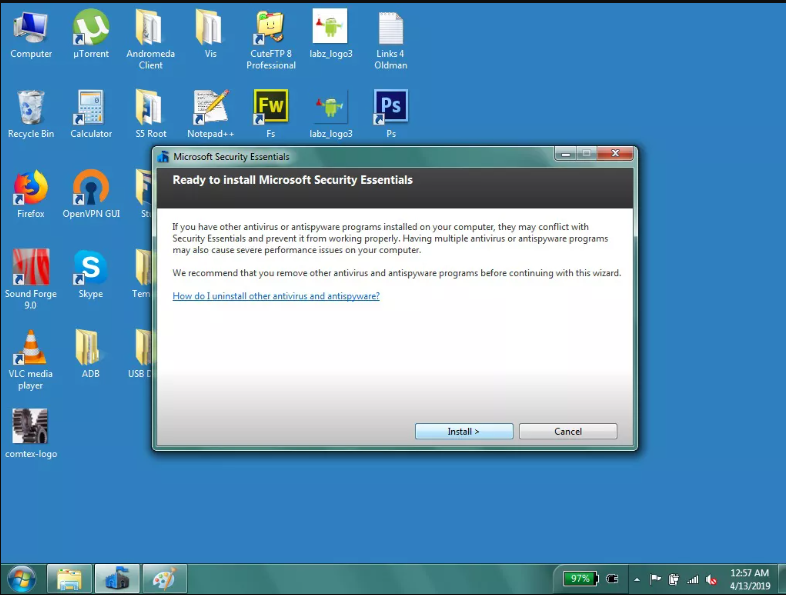Select the Fireworks Fs shortcut
The image size is (786, 595).
tap(271, 114)
